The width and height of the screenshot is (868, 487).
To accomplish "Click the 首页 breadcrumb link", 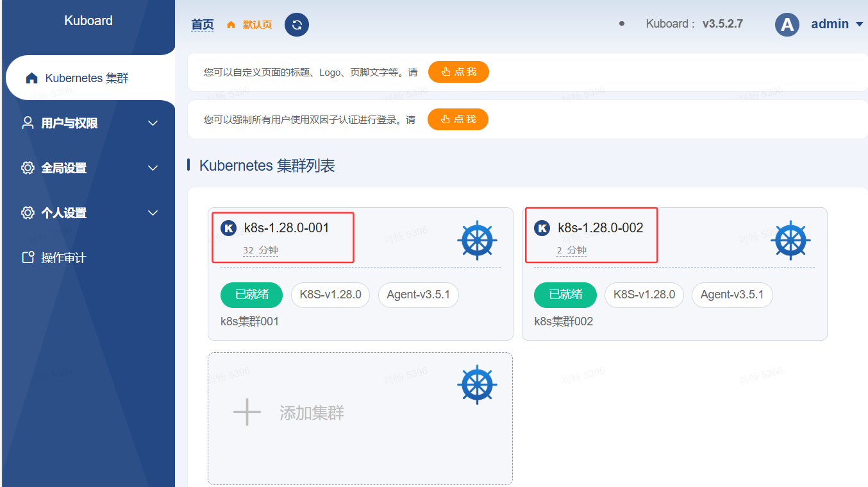I will 203,25.
